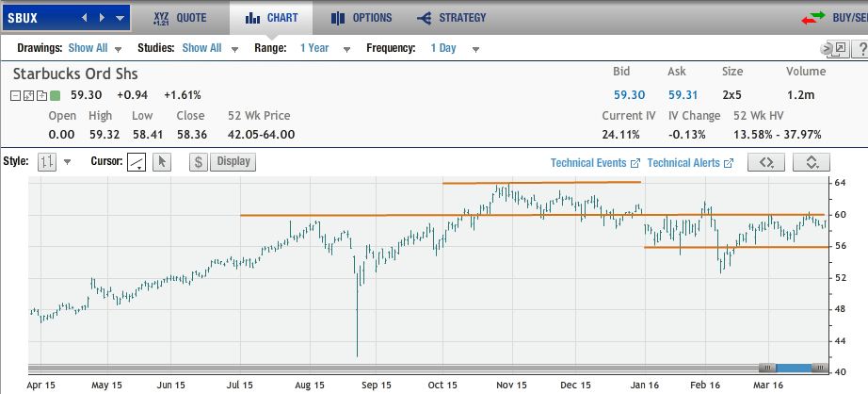This screenshot has width=868, height=394.
Task: Go to previous symbol with left arrow beside SBUX
Action: [84, 18]
